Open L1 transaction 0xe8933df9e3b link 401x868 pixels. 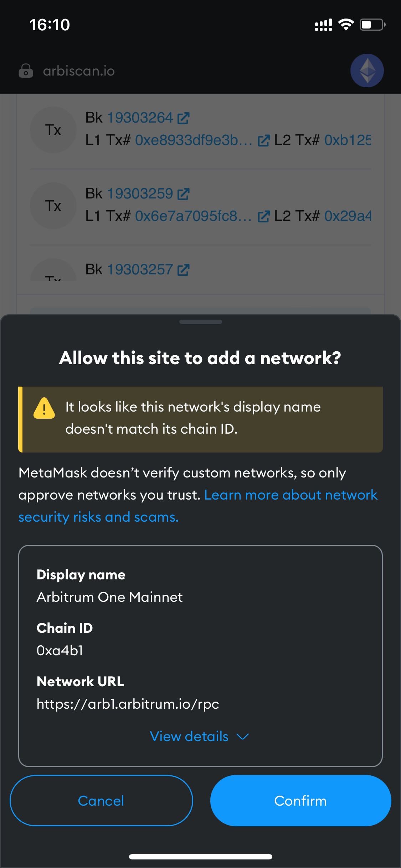(x=193, y=140)
